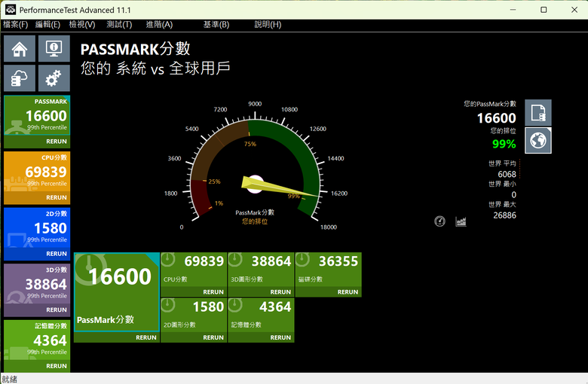Open the cloud database baseline icon
This screenshot has height=384, width=588.
[20, 78]
